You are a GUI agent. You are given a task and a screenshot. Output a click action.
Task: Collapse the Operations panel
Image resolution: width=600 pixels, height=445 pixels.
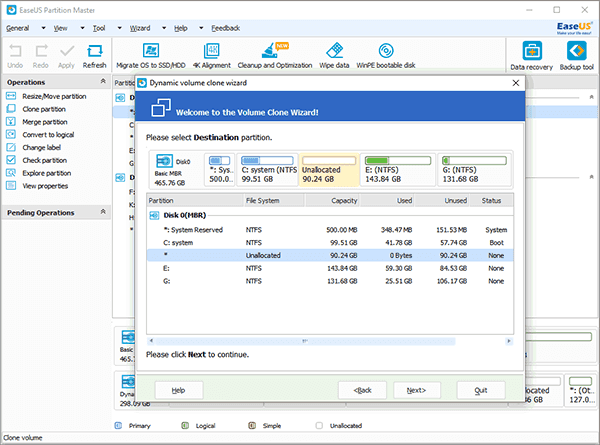pos(103,81)
